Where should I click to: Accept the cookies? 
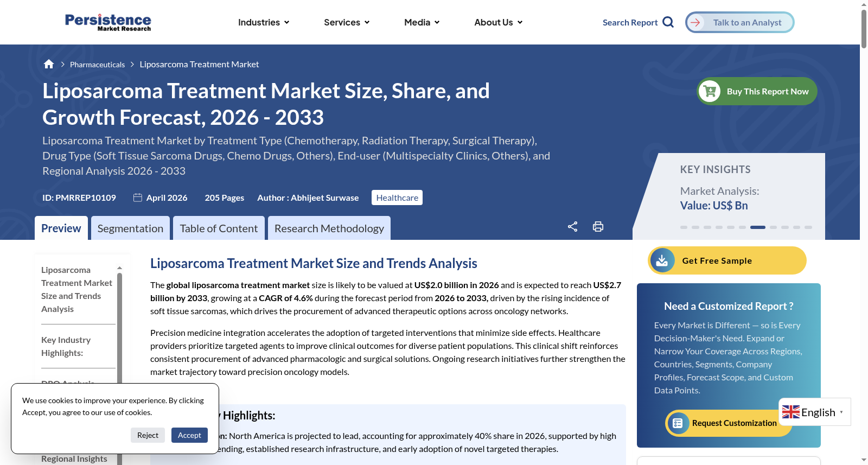(x=189, y=435)
